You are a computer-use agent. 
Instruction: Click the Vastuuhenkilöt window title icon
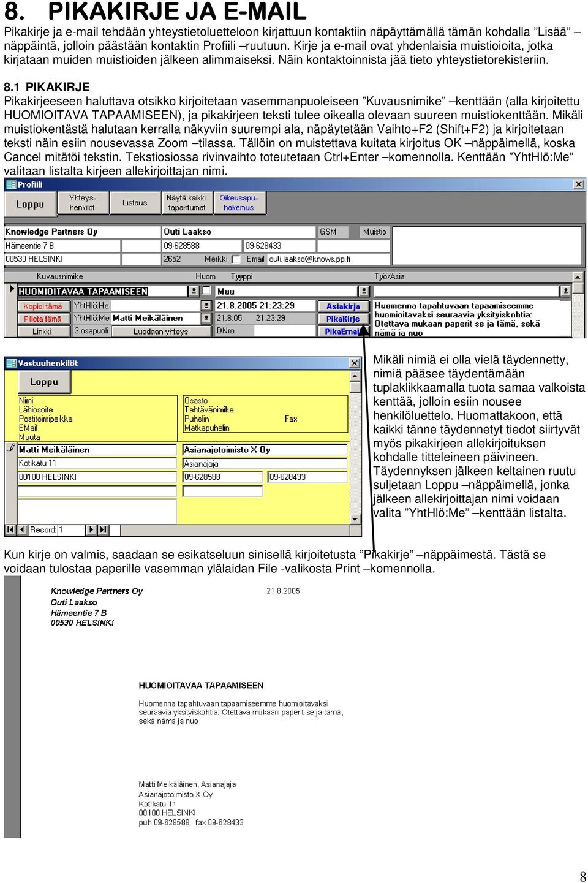tap(11, 363)
